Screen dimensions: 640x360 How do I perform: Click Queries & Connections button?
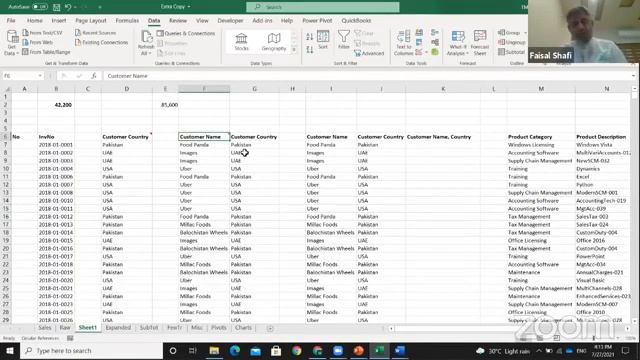(x=186, y=33)
